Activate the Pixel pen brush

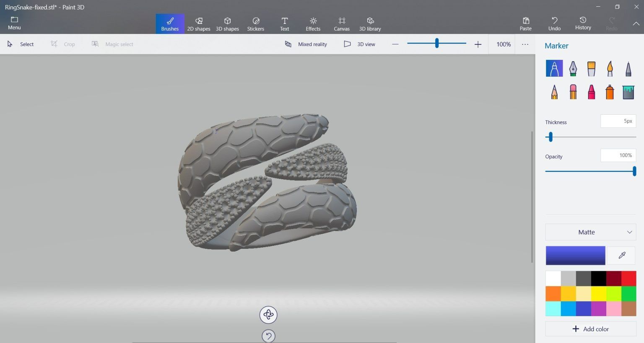tap(628, 68)
